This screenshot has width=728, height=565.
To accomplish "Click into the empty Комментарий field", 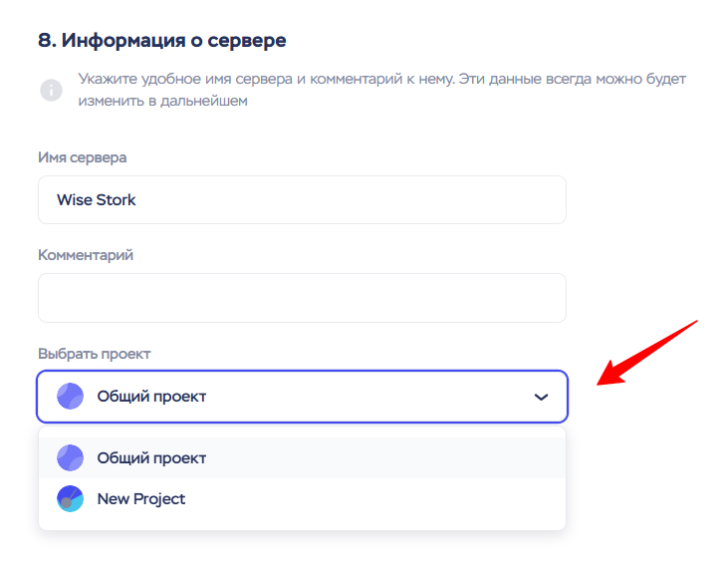I will 302,298.
